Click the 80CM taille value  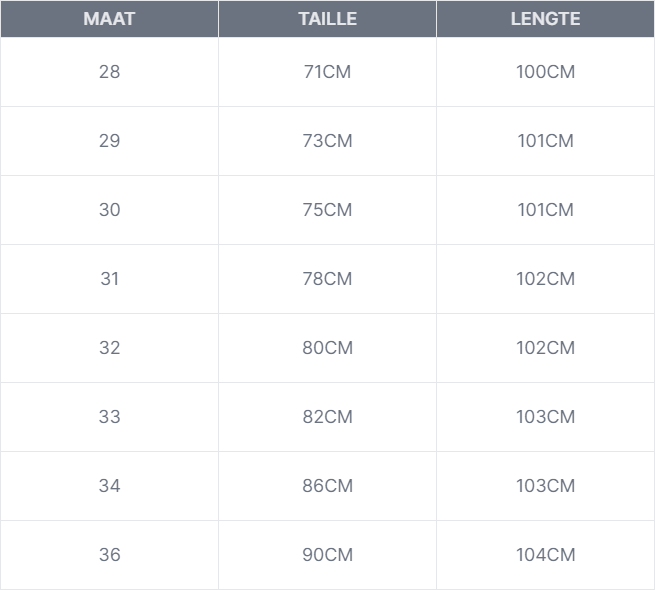pyautogui.click(x=327, y=348)
